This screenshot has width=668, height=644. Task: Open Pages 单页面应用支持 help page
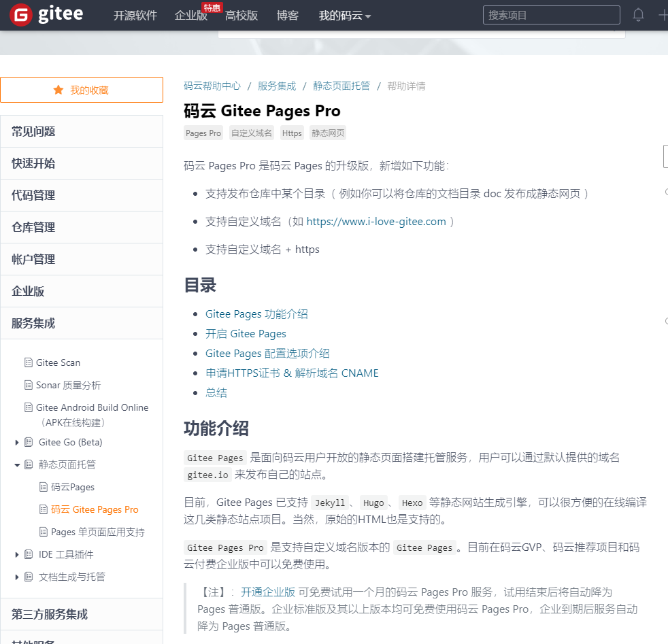tap(98, 532)
